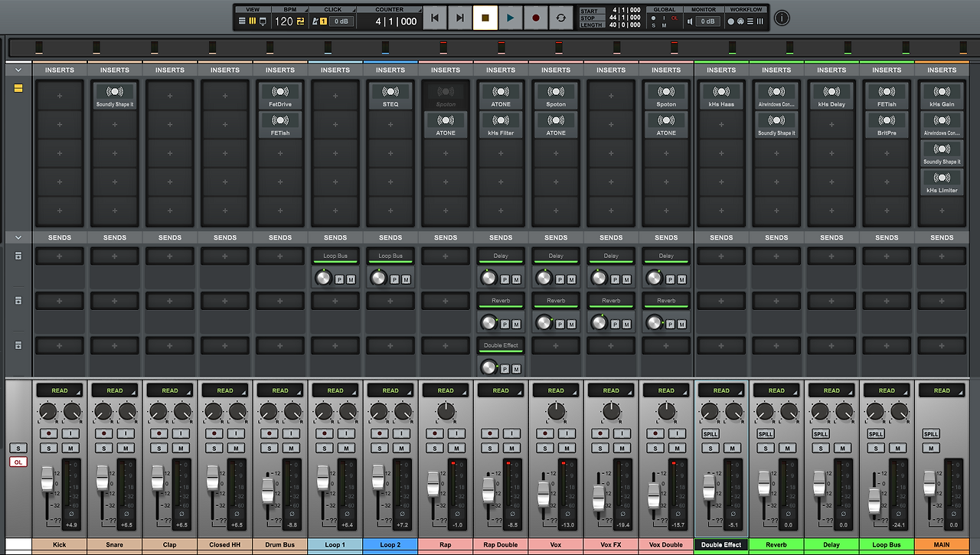This screenshot has height=555, width=980.
Task: Enable input monitoring on Closed HH
Action: pyautogui.click(x=236, y=433)
